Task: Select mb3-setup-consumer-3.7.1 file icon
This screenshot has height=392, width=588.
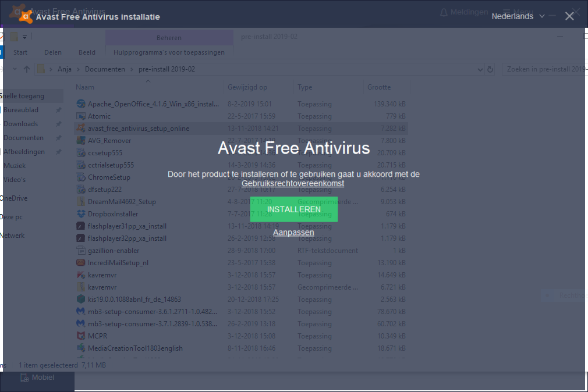Action: click(80, 324)
